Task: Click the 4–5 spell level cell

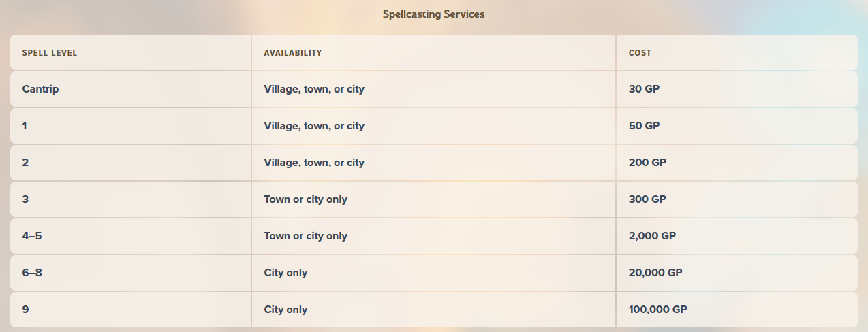Action: 131,236
